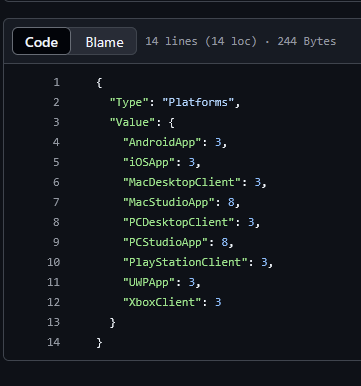
Task: Click line number 8
Action: click(x=56, y=222)
